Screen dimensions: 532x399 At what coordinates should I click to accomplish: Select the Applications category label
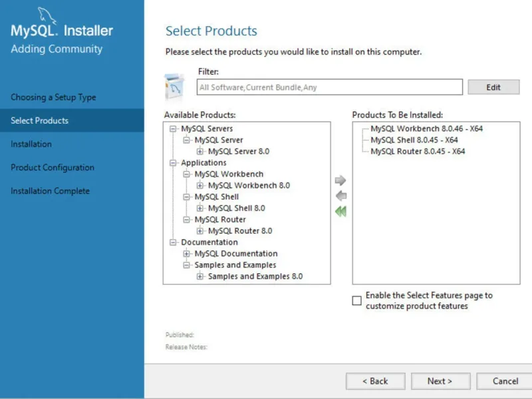(x=203, y=163)
